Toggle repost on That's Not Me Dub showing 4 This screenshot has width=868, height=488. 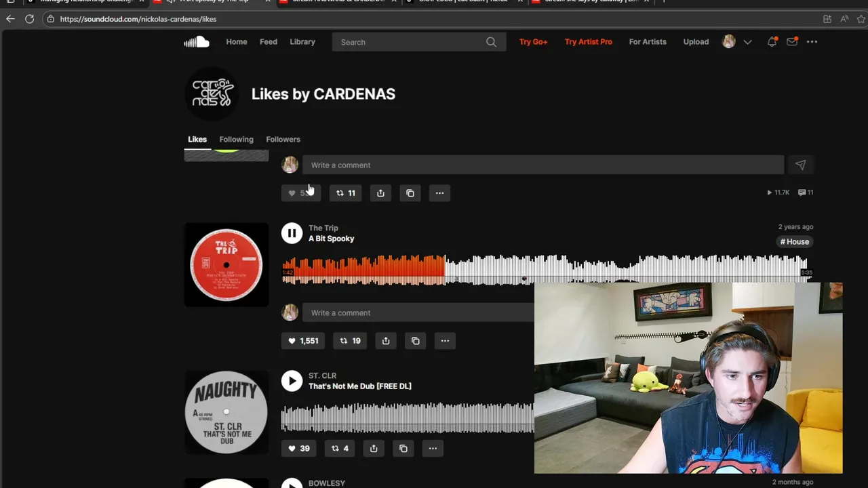pyautogui.click(x=340, y=448)
